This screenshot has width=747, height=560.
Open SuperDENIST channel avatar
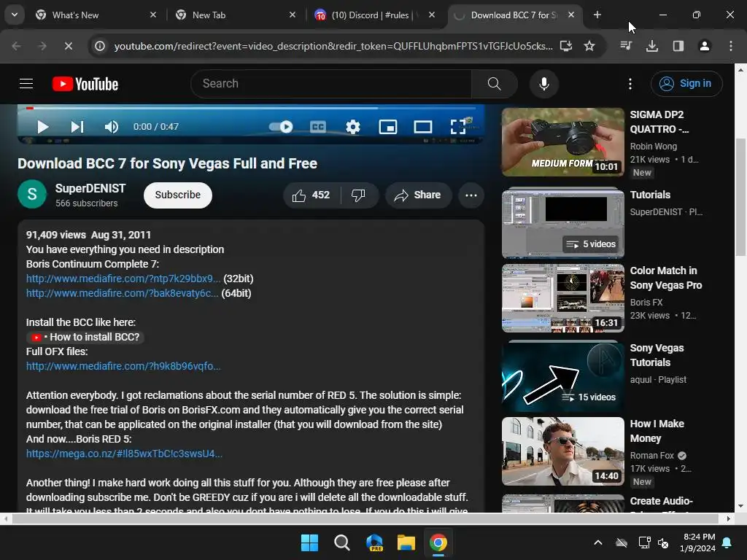(32, 194)
